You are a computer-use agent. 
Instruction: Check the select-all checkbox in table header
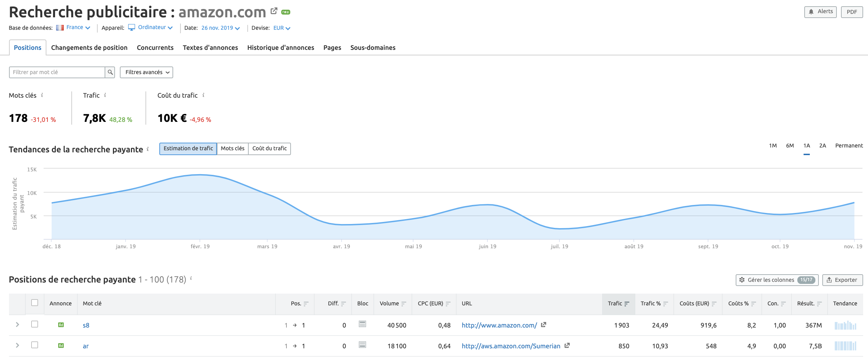coord(35,303)
